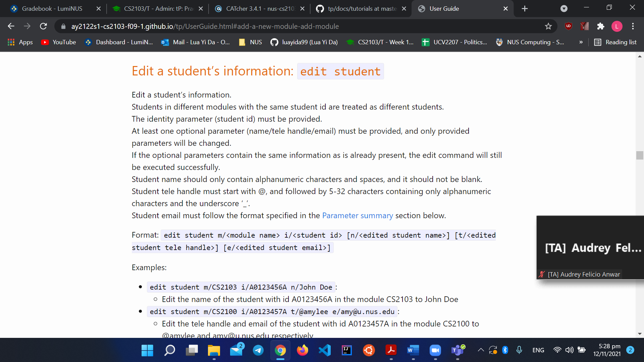
Task: Open the tab search dropdown
Action: (564, 9)
